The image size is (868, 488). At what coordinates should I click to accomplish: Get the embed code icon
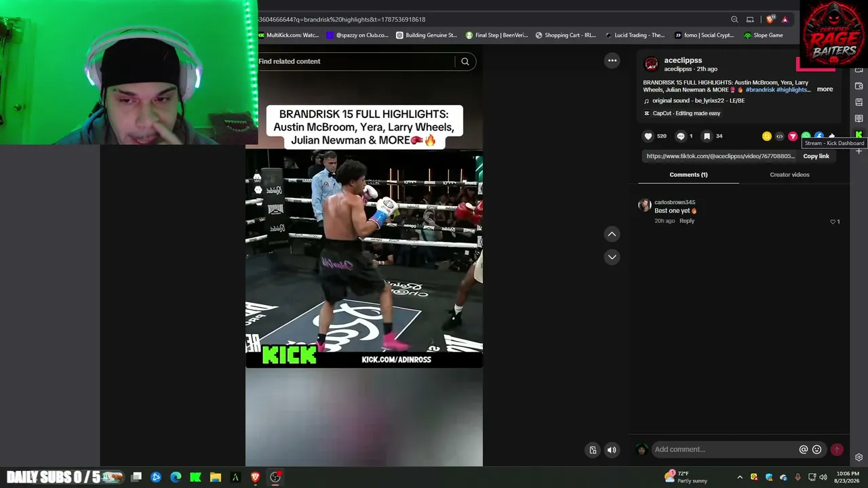(779, 136)
